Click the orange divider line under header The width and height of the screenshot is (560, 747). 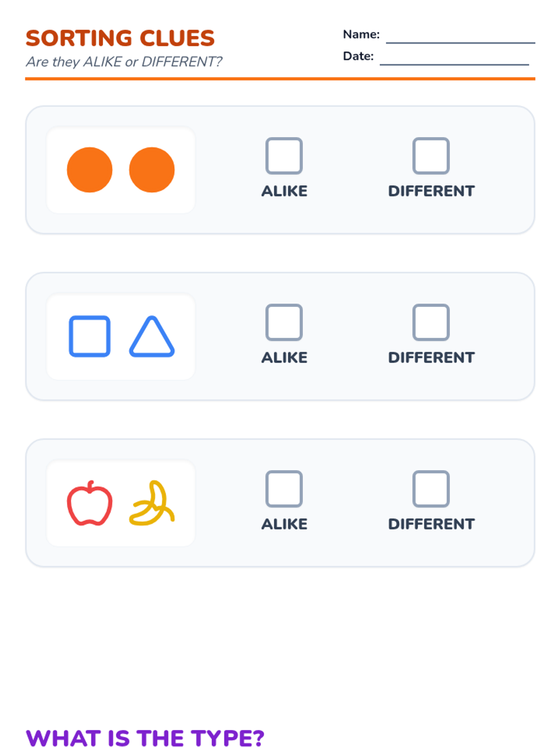pyautogui.click(x=280, y=79)
